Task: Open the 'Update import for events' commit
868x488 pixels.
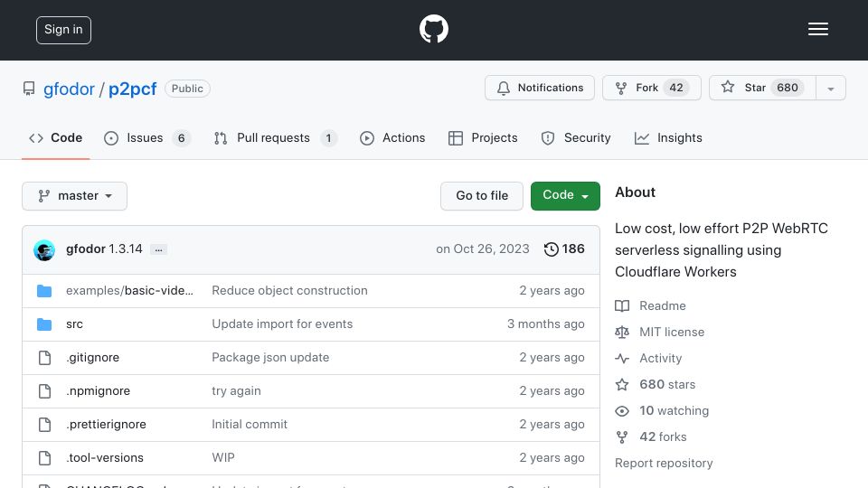Action: tap(282, 324)
